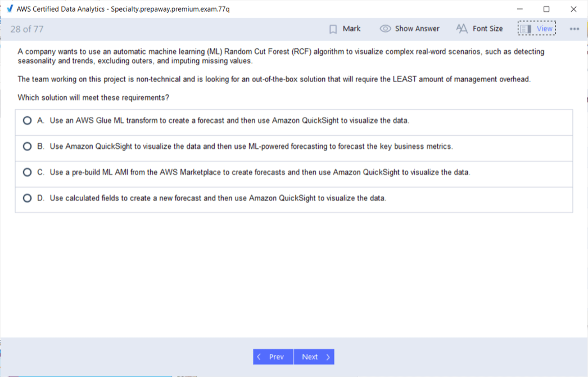The height and width of the screenshot is (377, 588).
Task: Open the three-dots more options menu
Action: pyautogui.click(x=574, y=29)
